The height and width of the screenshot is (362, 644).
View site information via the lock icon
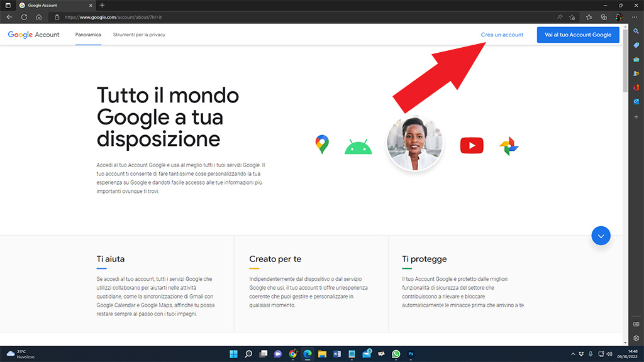point(57,17)
